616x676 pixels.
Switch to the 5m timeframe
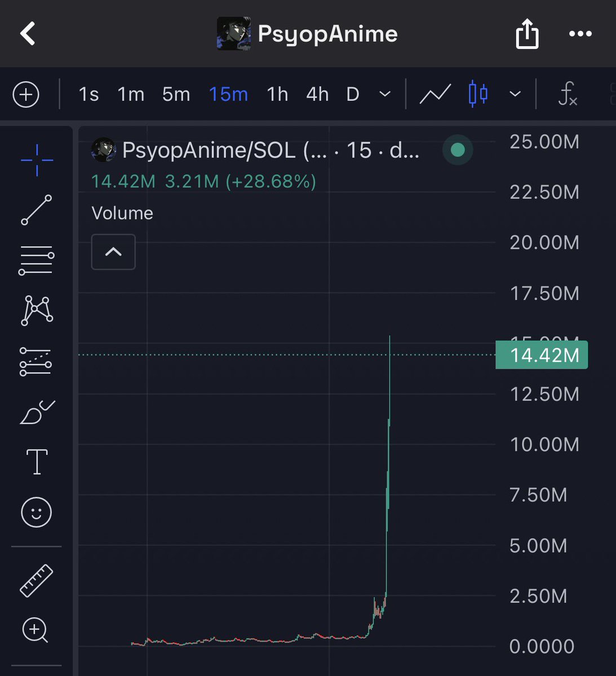point(176,94)
